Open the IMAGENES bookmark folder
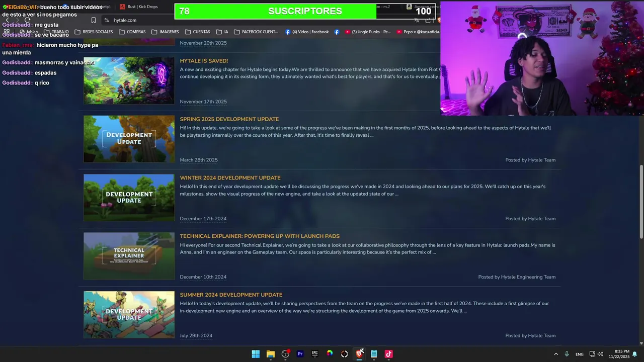The width and height of the screenshot is (644, 362). [x=165, y=32]
